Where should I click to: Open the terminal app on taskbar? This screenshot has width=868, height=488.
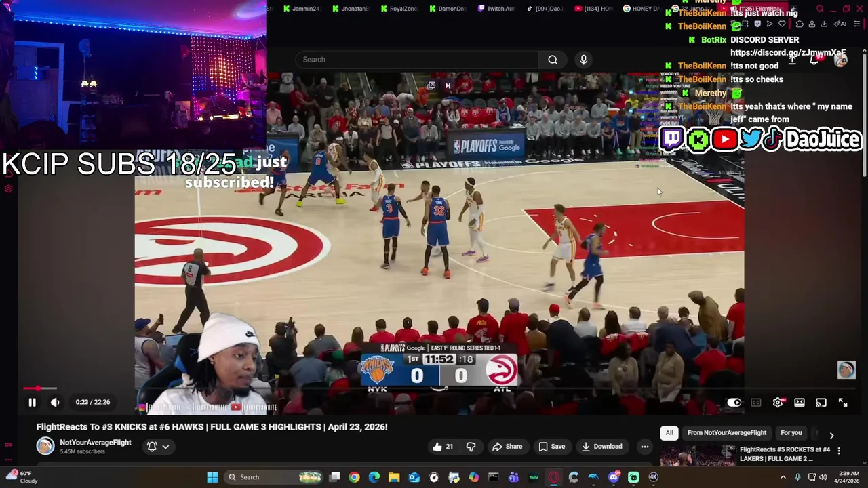(494, 477)
